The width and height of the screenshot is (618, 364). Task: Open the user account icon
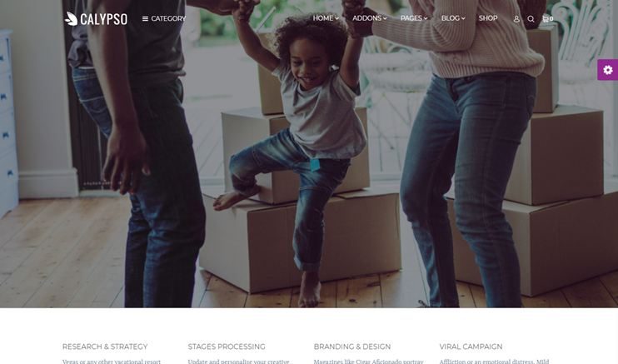[516, 19]
